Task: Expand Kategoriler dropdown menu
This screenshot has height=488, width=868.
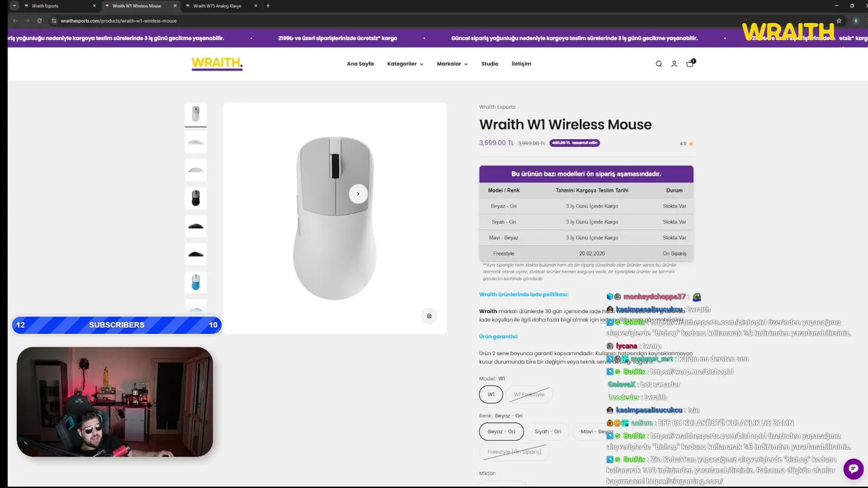Action: (405, 64)
